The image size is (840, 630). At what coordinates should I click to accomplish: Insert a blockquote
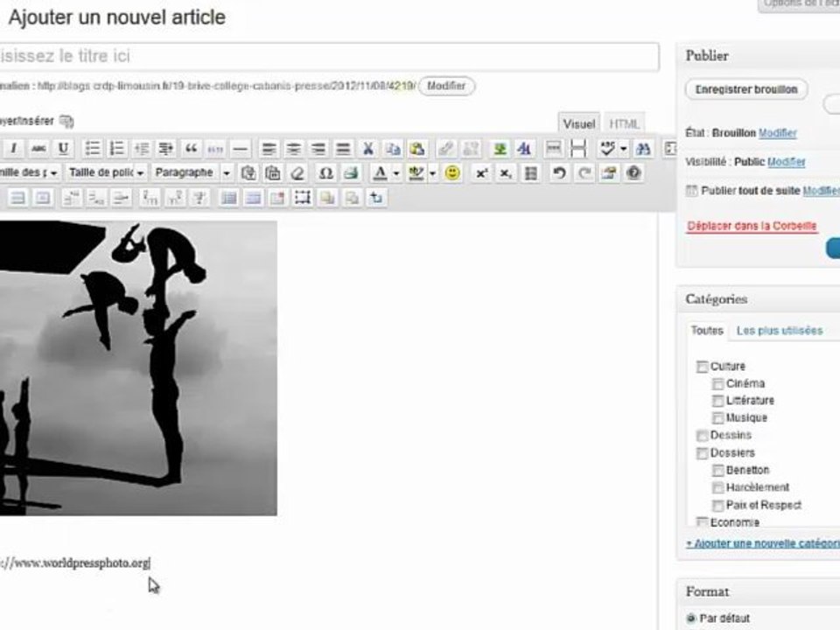[191, 149]
